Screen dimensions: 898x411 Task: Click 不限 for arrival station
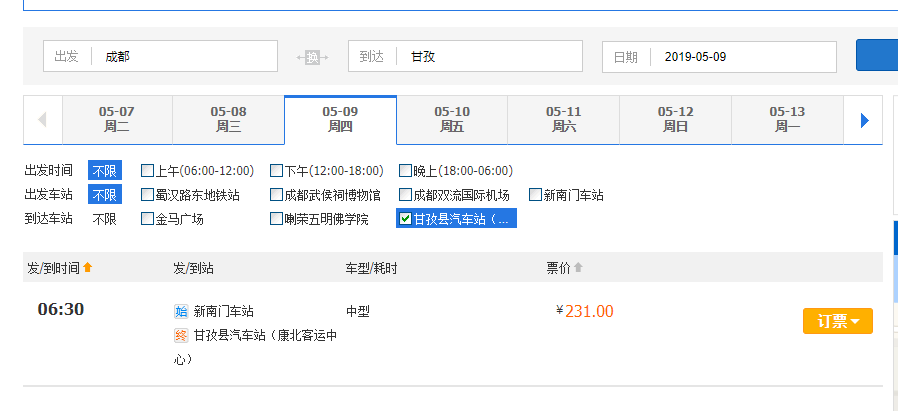click(105, 219)
